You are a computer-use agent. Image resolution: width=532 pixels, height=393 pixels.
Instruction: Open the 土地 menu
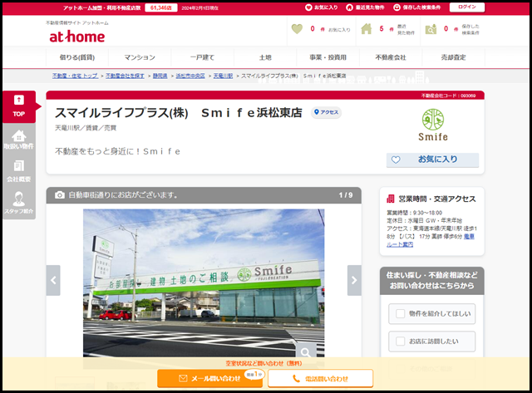265,57
